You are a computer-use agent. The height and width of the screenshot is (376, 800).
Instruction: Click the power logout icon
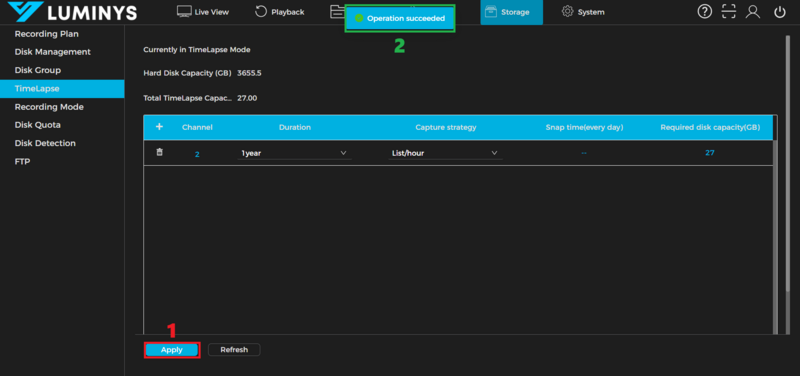780,12
